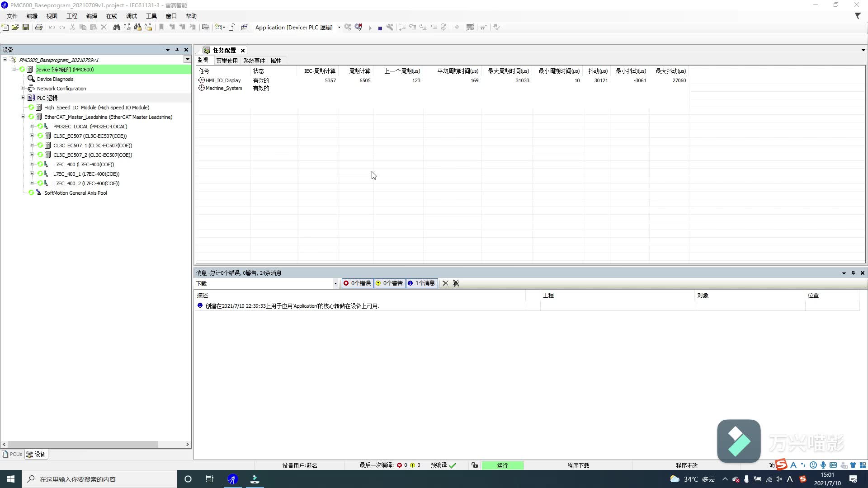
Task: Select the Machine_System task row
Action: coord(224,88)
